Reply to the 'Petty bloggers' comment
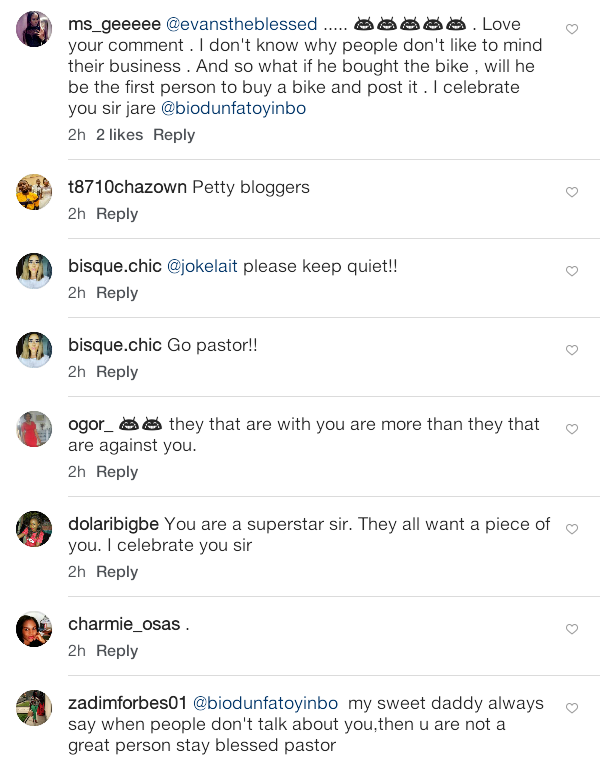The image size is (600, 762). [x=117, y=214]
